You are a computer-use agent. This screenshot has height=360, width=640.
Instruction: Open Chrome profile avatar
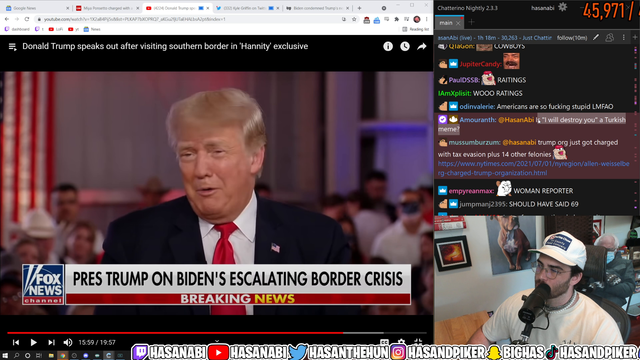coord(417,19)
